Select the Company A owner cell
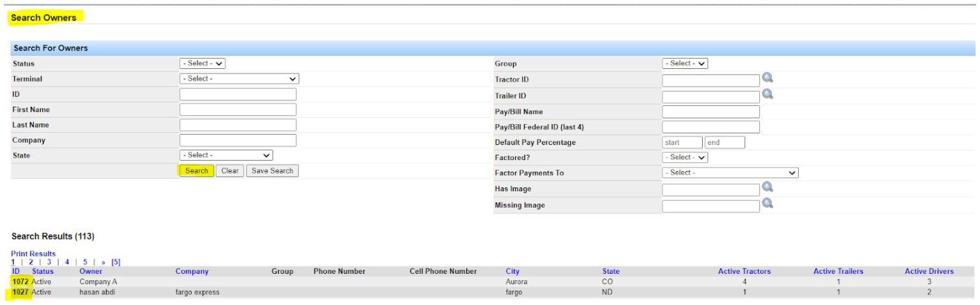 [99, 282]
